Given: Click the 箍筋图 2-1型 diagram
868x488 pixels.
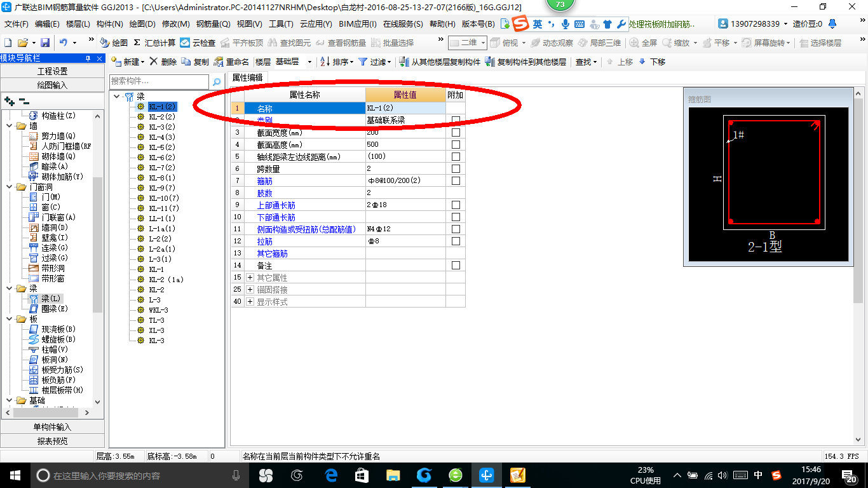Looking at the screenshot, I should coord(769,184).
